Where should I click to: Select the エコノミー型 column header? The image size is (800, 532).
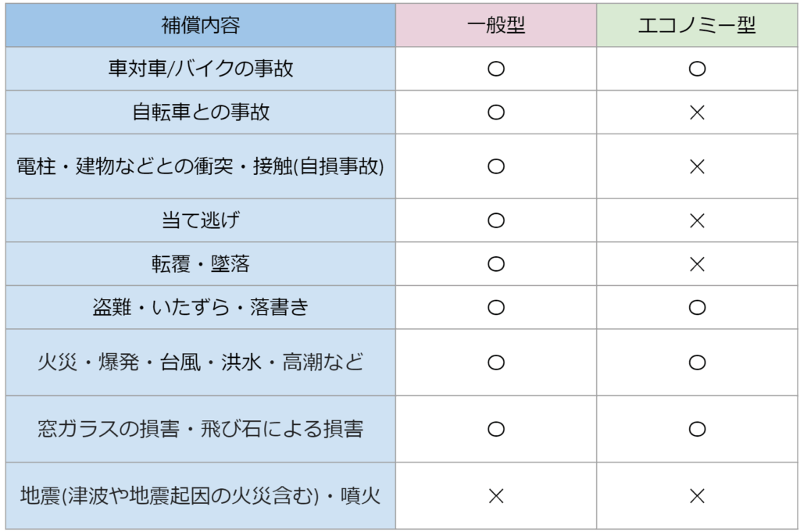697,26
